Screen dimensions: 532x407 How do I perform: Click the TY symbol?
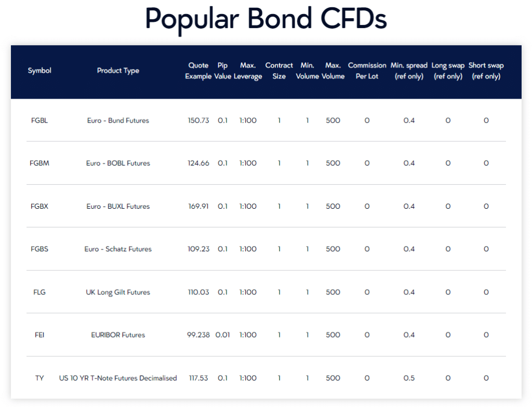point(39,378)
